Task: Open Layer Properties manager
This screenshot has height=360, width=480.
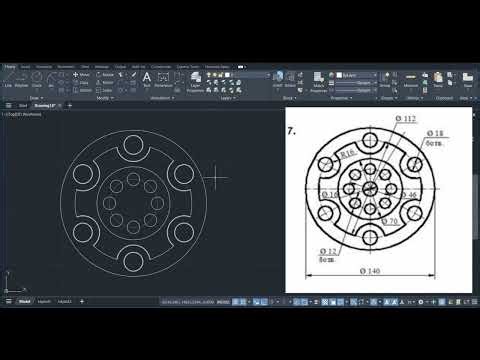Action: coord(195,82)
